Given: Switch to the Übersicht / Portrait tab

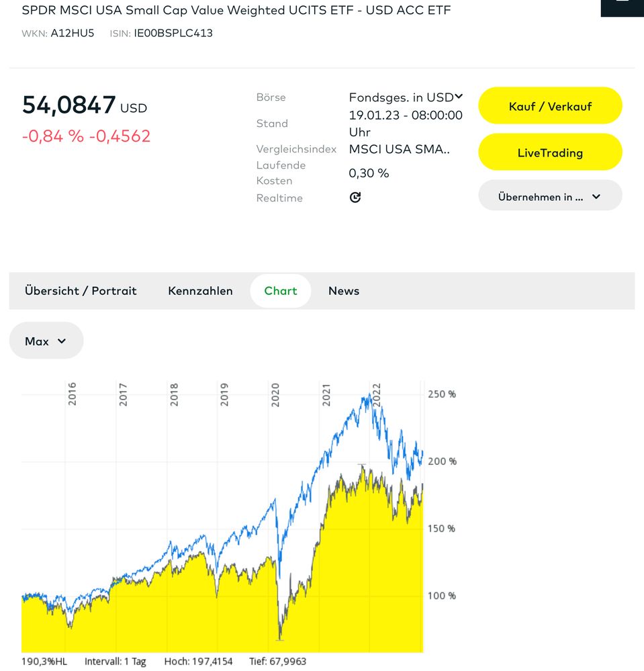Looking at the screenshot, I should pyautogui.click(x=81, y=291).
